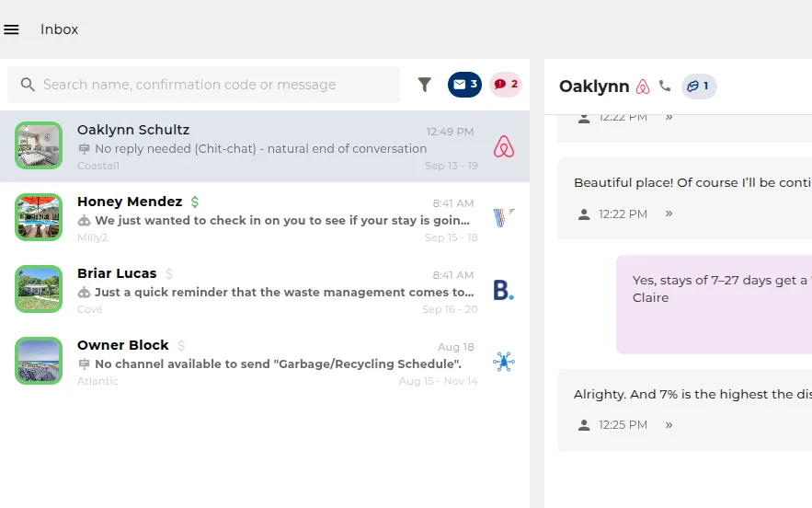Screen dimensions: 812x508
Task: Click note icon in Owner Block message preview
Action: (x=84, y=364)
